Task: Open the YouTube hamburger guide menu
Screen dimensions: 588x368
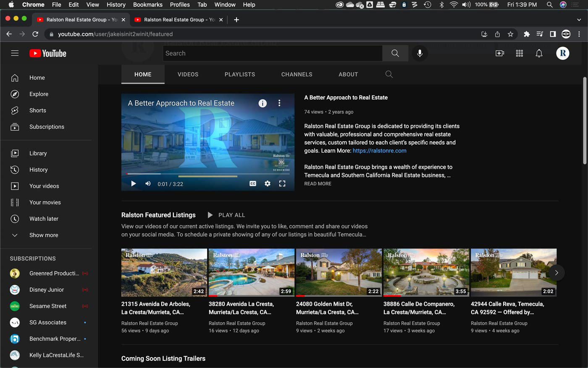Action: tap(15, 53)
